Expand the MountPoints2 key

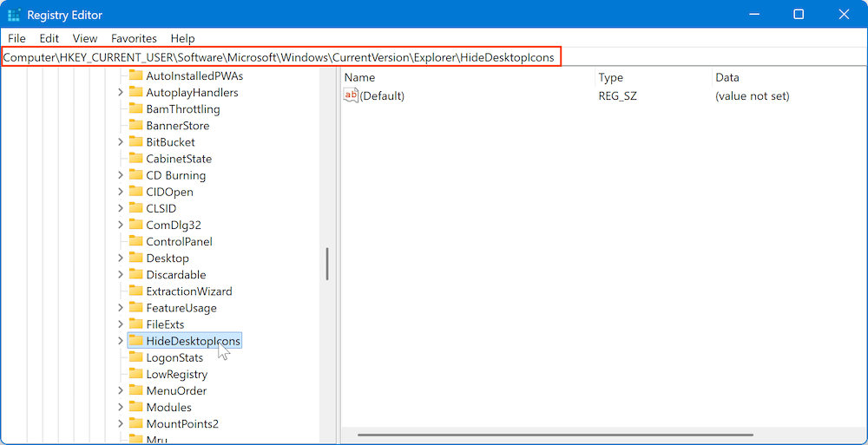120,424
